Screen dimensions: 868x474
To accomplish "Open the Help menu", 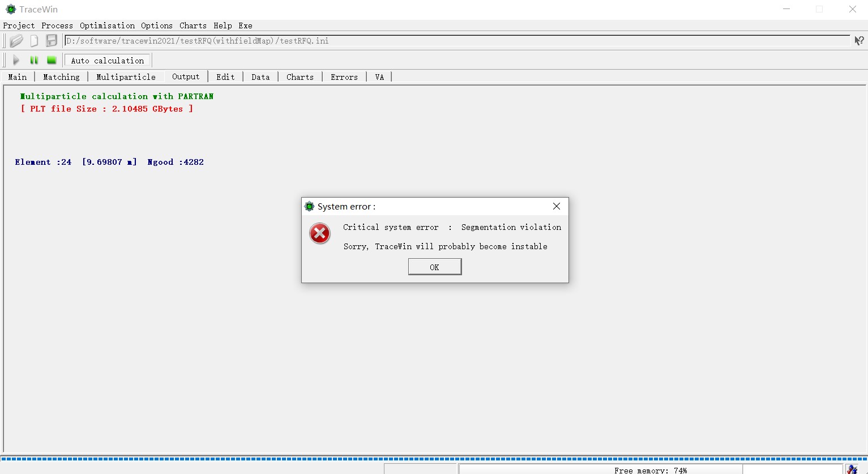I will (x=223, y=25).
